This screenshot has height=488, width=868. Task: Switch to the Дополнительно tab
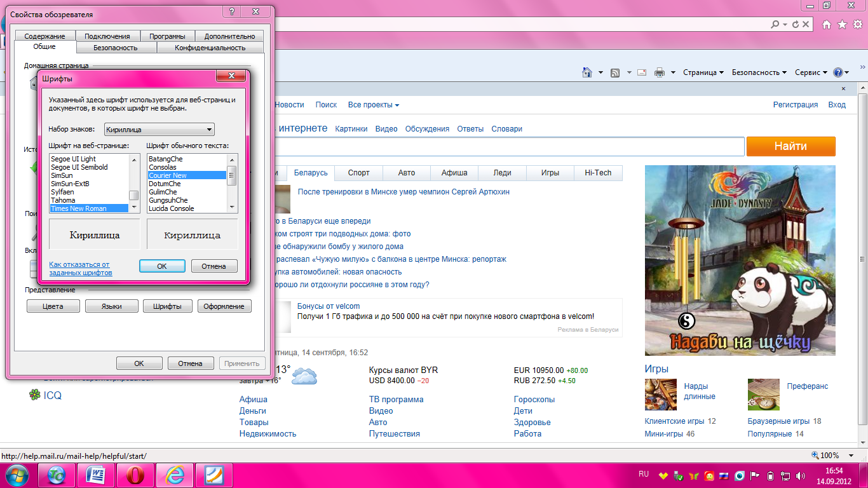tap(229, 36)
